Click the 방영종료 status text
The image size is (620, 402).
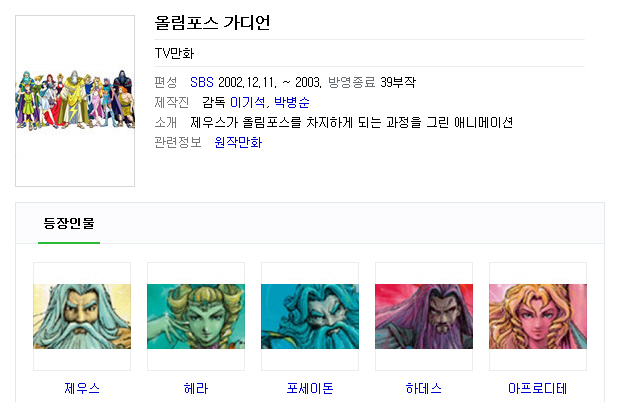[x=352, y=82]
